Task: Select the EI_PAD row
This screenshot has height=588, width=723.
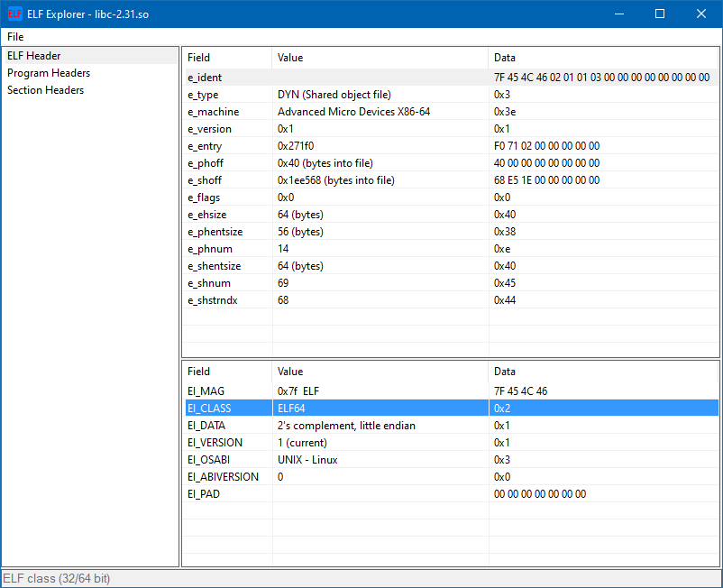Action: [452, 494]
